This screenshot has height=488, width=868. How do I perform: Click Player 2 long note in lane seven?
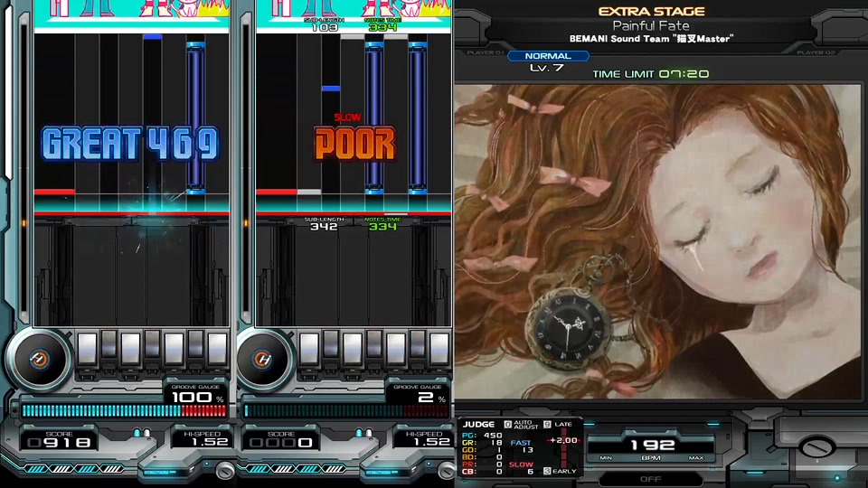tap(418, 117)
